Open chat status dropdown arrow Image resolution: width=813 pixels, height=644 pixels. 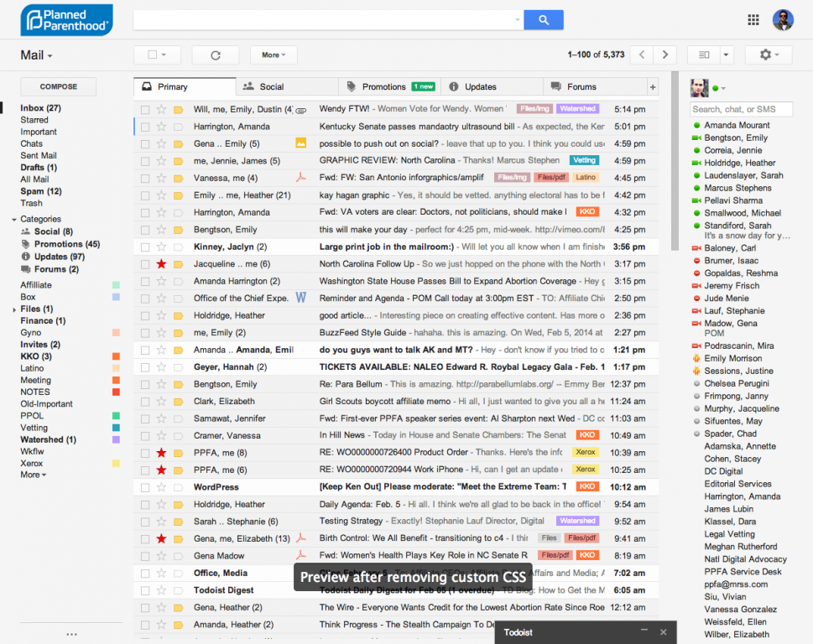[x=723, y=89]
